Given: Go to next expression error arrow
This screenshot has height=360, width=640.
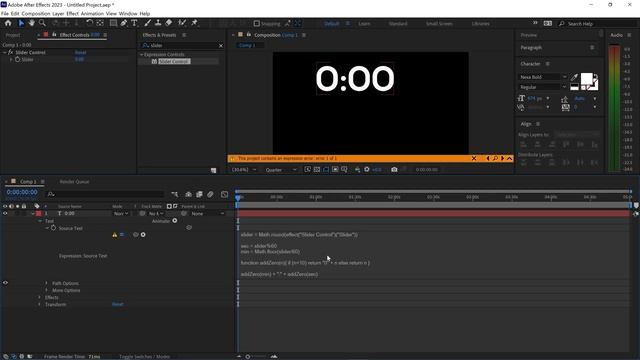Looking at the screenshot, I should [502, 158].
